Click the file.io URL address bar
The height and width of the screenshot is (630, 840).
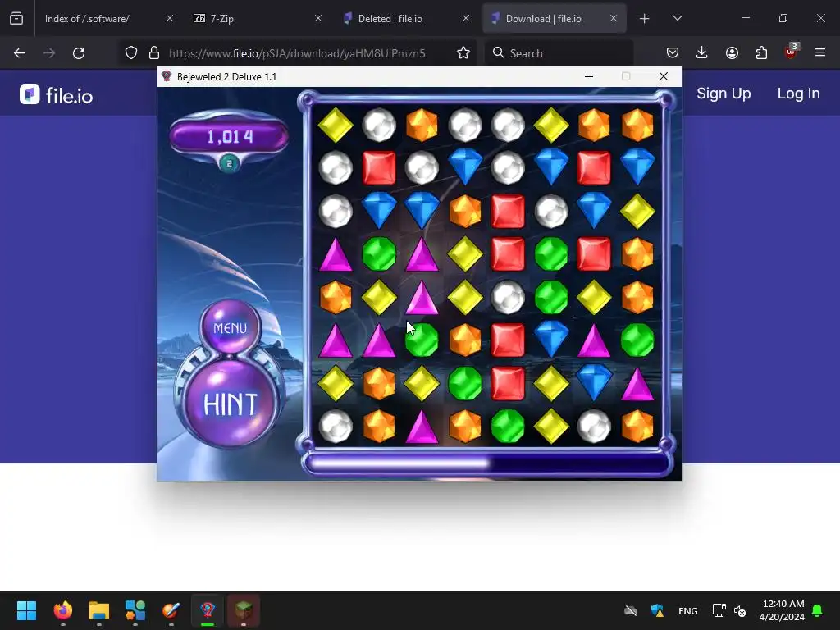(x=297, y=53)
